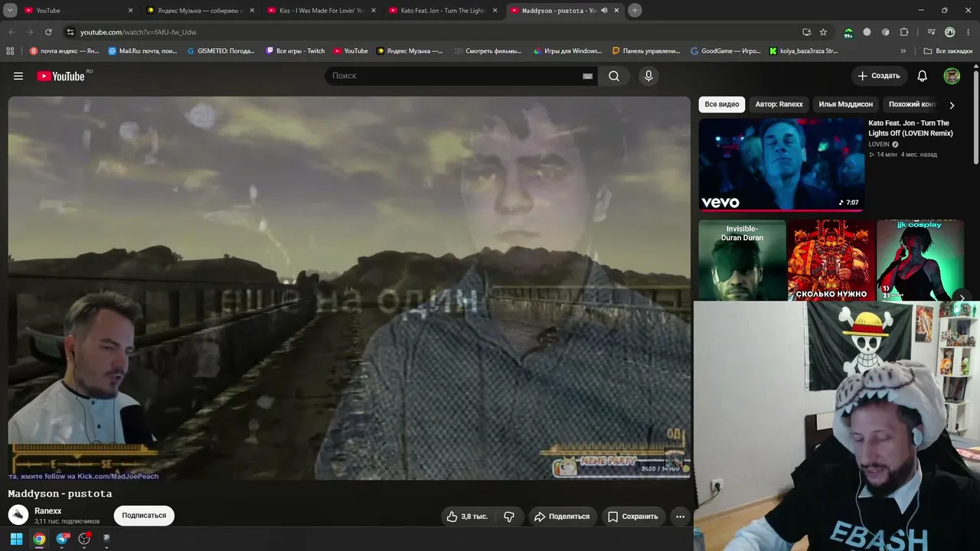Open the 'jjk cosplay' Short thumbnail
This screenshot has width=980, height=551.
920,260
